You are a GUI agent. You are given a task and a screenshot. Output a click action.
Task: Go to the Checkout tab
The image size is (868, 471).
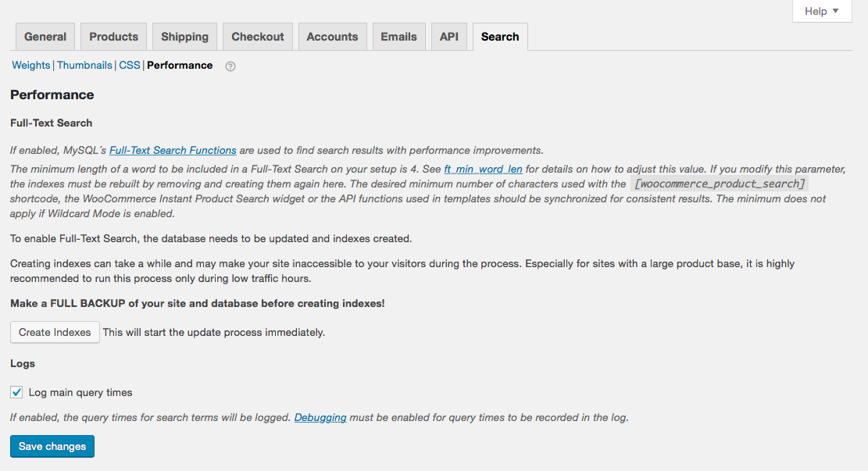tap(258, 37)
